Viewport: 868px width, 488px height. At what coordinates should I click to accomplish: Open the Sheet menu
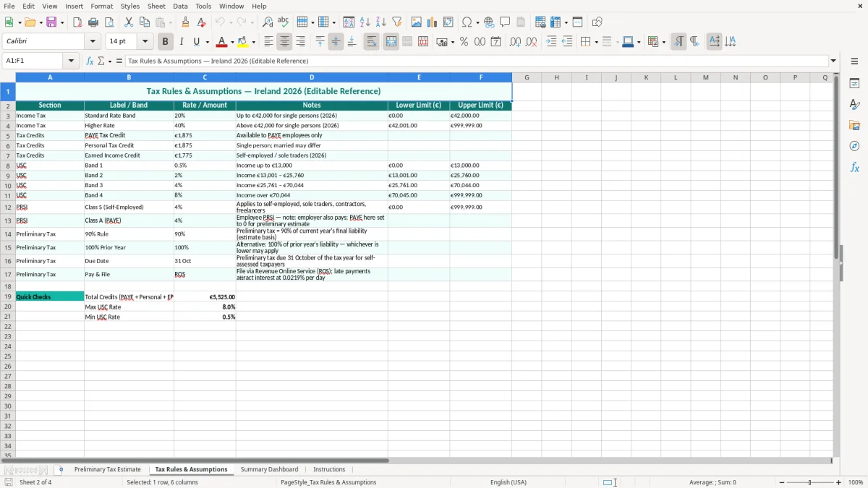[156, 6]
